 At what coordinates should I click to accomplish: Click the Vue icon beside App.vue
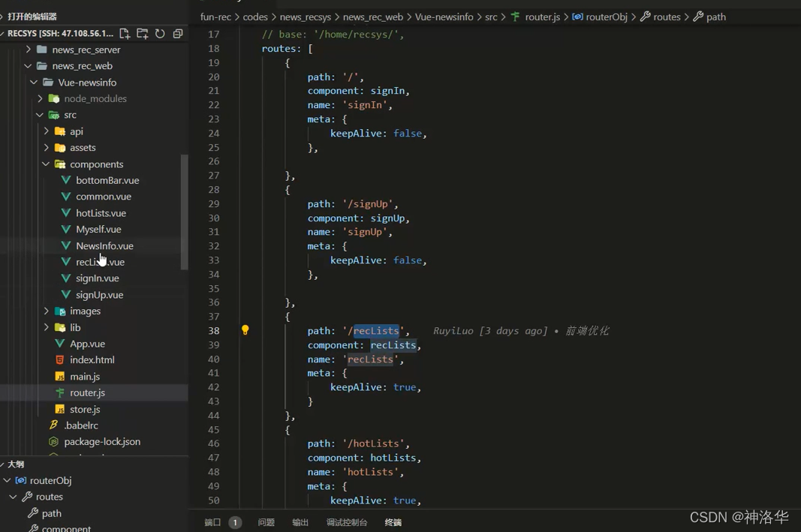60,344
